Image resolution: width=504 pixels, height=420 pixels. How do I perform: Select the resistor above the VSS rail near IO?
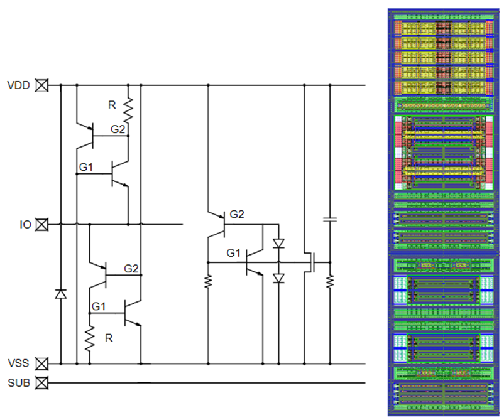(x=89, y=338)
